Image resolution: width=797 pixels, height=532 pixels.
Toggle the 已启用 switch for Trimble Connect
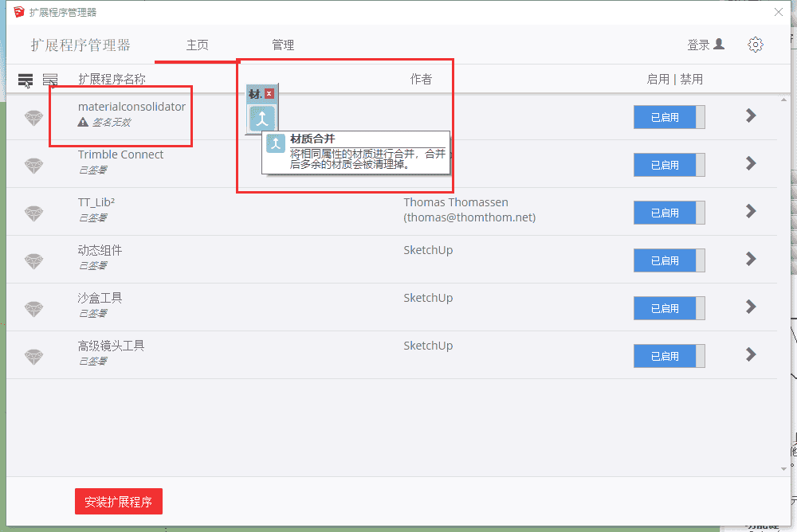click(x=669, y=165)
